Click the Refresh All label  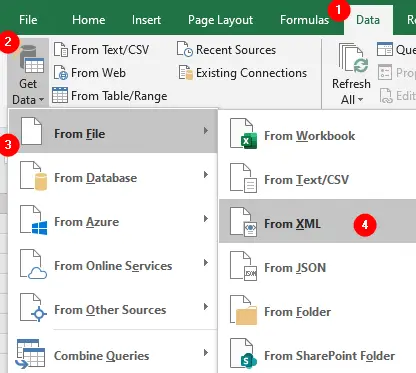(351, 91)
